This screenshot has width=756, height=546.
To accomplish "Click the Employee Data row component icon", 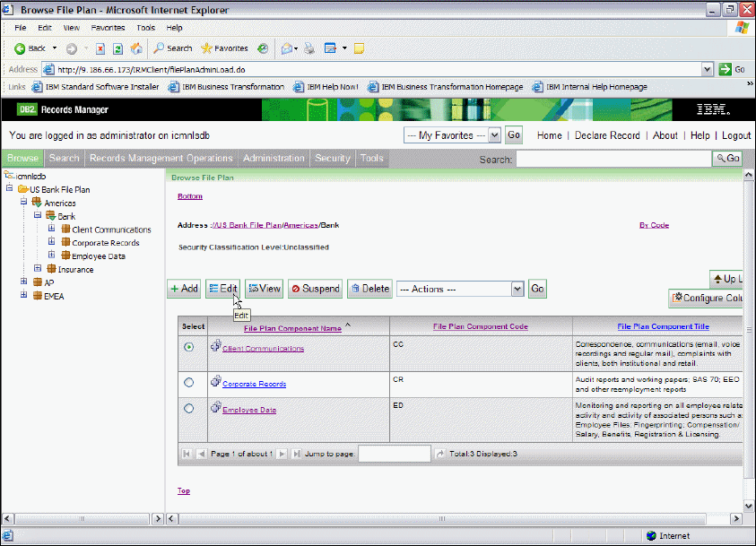I will [x=215, y=408].
